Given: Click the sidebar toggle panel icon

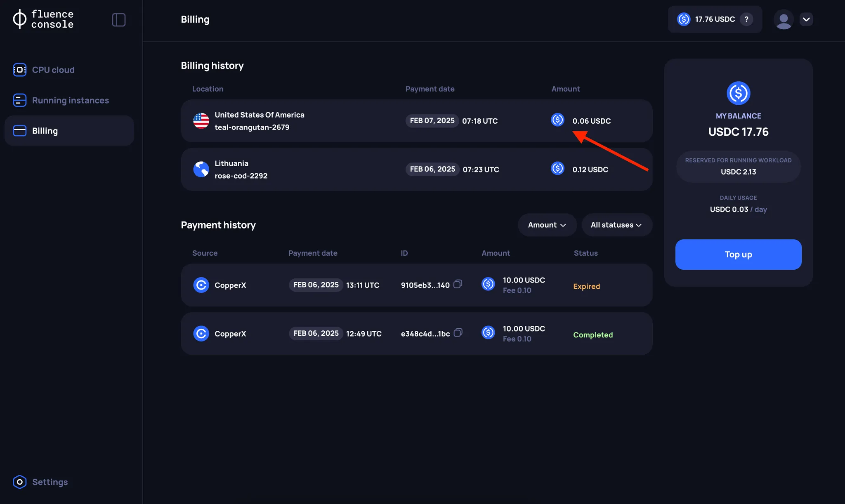Looking at the screenshot, I should pyautogui.click(x=119, y=19).
